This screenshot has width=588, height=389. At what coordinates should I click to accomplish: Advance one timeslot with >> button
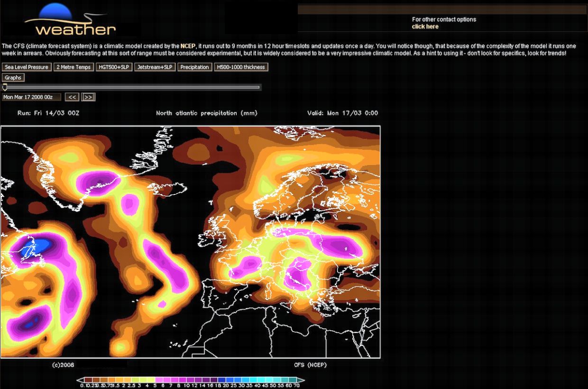88,97
